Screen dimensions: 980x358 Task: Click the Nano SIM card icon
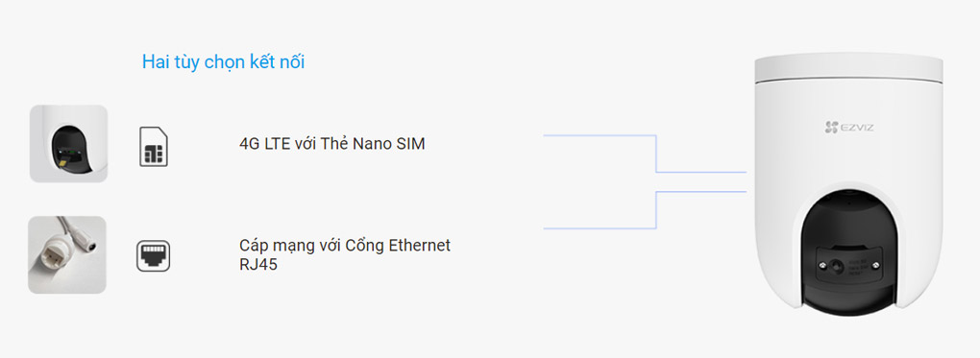153,146
